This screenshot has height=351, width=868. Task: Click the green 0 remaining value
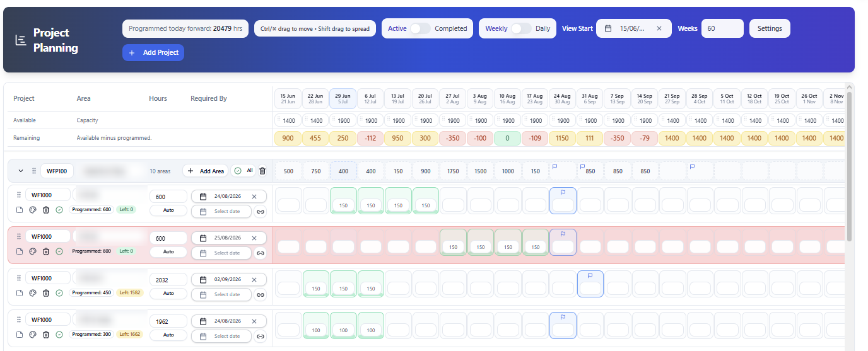[x=508, y=138]
